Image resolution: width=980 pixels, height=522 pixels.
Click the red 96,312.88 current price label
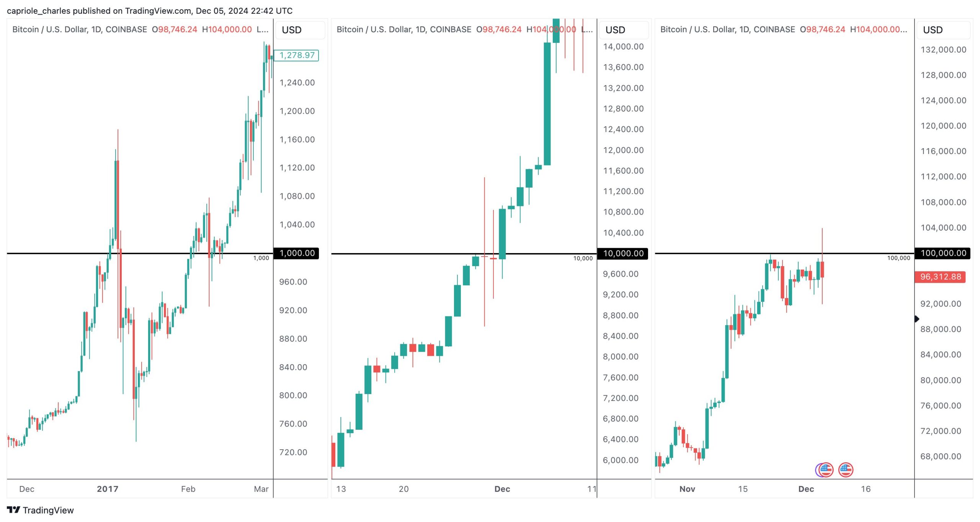(940, 277)
